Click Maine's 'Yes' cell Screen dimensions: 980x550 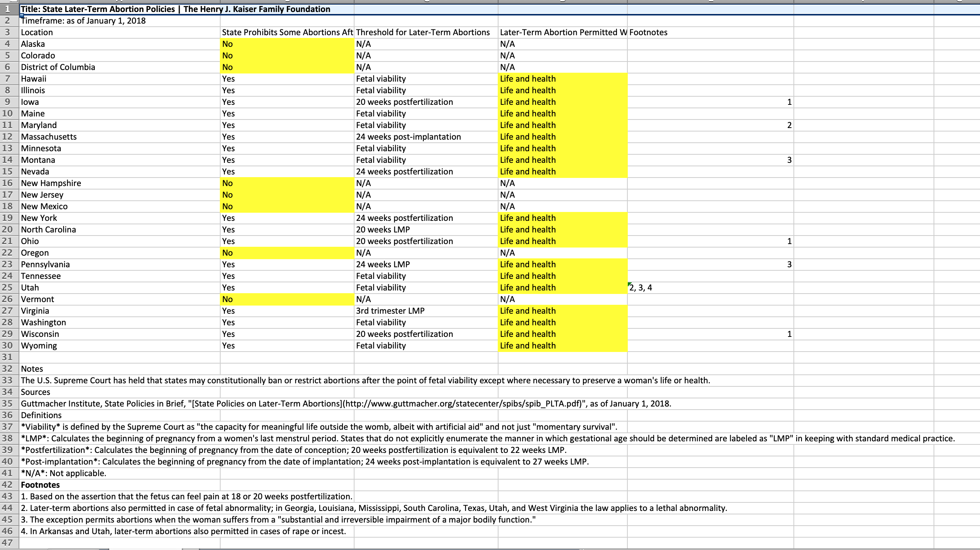[287, 114]
